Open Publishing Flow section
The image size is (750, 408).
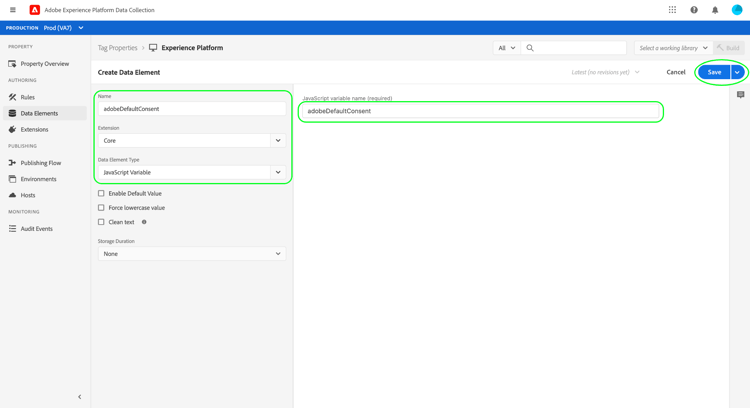(x=41, y=163)
